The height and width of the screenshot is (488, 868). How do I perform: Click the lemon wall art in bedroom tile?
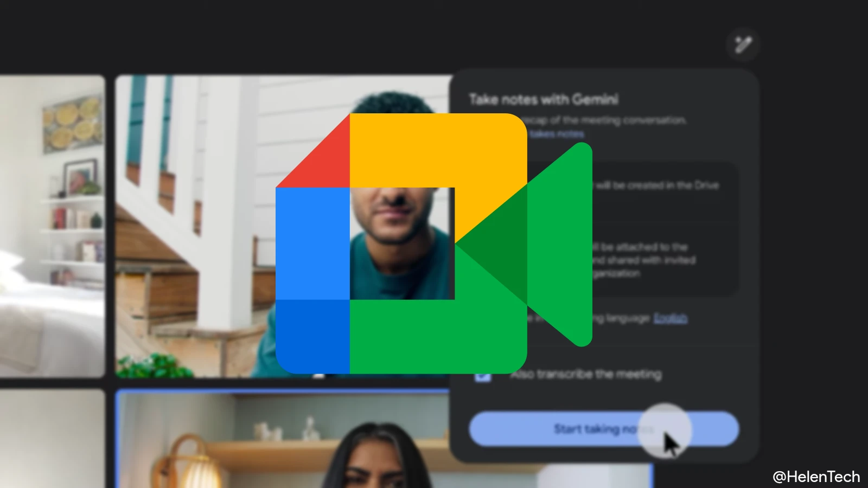click(73, 123)
